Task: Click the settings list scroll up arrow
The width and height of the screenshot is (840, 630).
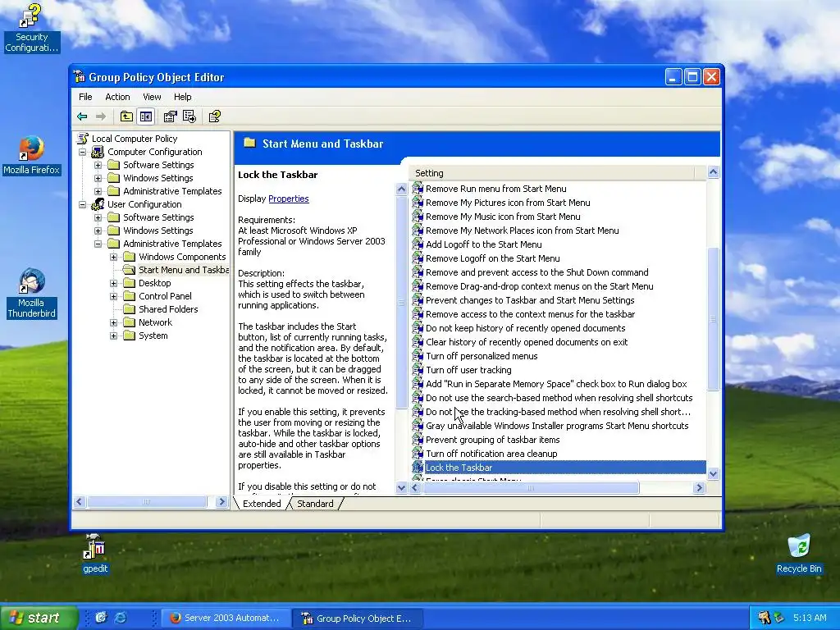Action: tap(713, 172)
